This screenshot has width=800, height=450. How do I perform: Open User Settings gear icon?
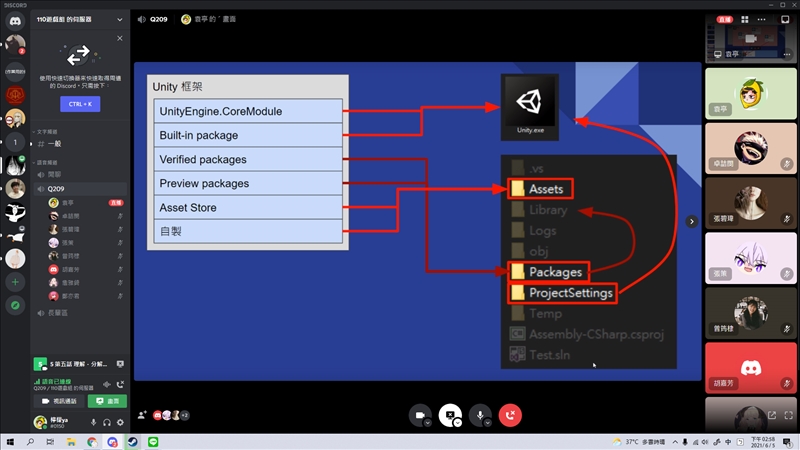point(121,423)
